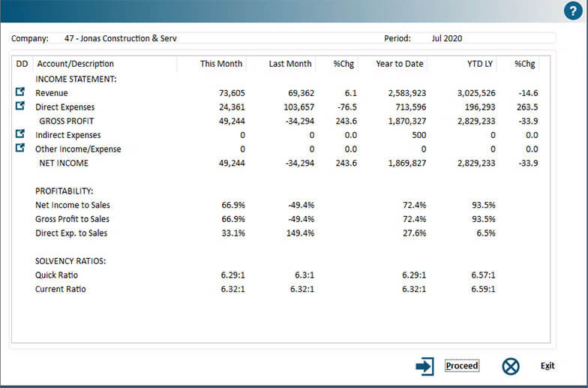Open drill-down icon for Other Income/Expense
Viewport: 588px width, 388px height.
click(x=20, y=149)
